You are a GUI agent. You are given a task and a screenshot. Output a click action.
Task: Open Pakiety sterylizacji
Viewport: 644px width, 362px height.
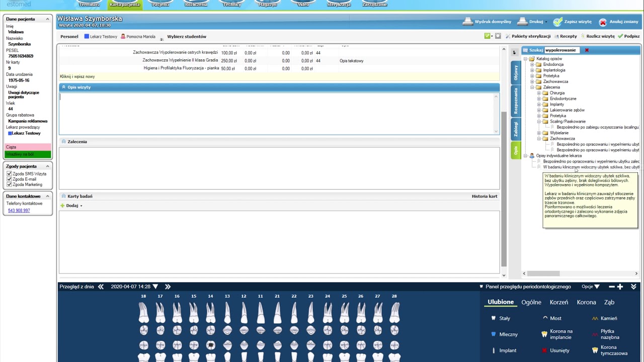point(528,36)
